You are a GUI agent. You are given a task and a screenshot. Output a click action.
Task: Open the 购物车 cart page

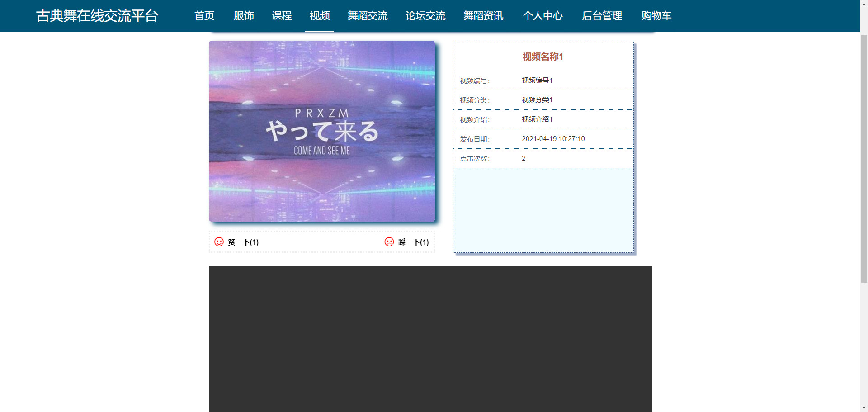(x=656, y=16)
